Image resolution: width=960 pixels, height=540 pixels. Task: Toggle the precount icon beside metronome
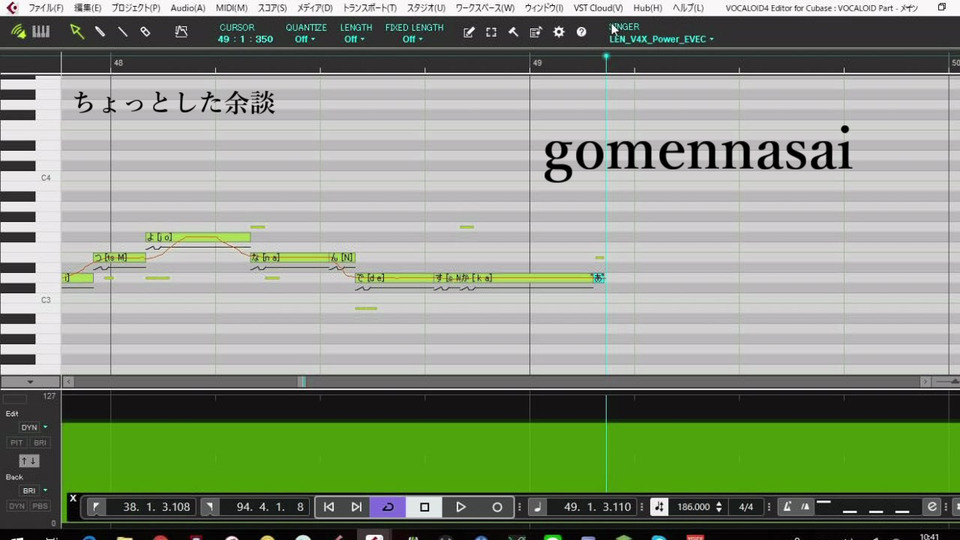pyautogui.click(x=805, y=507)
